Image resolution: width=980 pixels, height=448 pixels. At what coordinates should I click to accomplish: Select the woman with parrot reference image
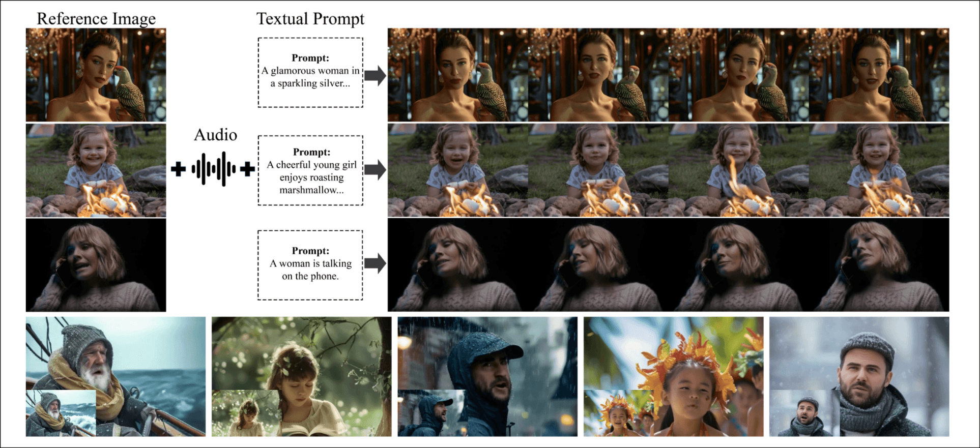pos(96,75)
